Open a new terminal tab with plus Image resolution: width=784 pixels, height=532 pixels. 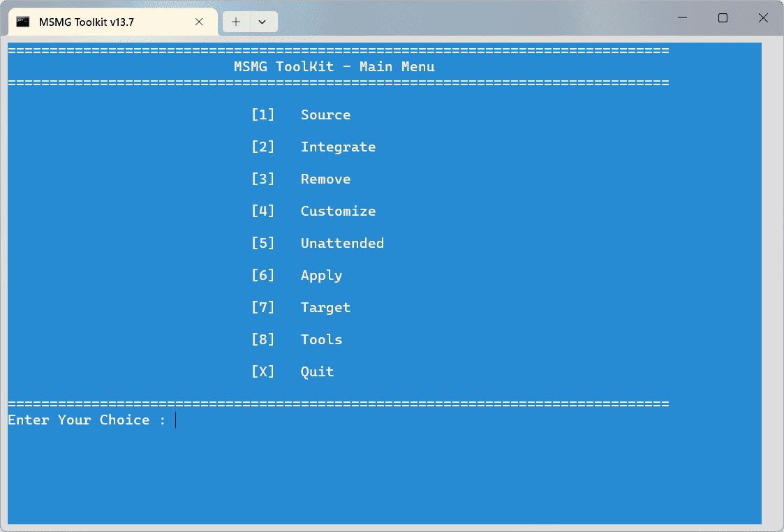(236, 22)
